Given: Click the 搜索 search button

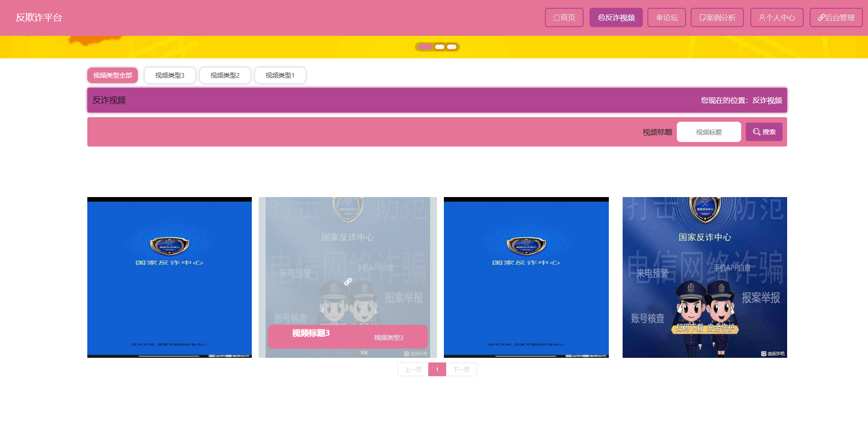Looking at the screenshot, I should 764,132.
